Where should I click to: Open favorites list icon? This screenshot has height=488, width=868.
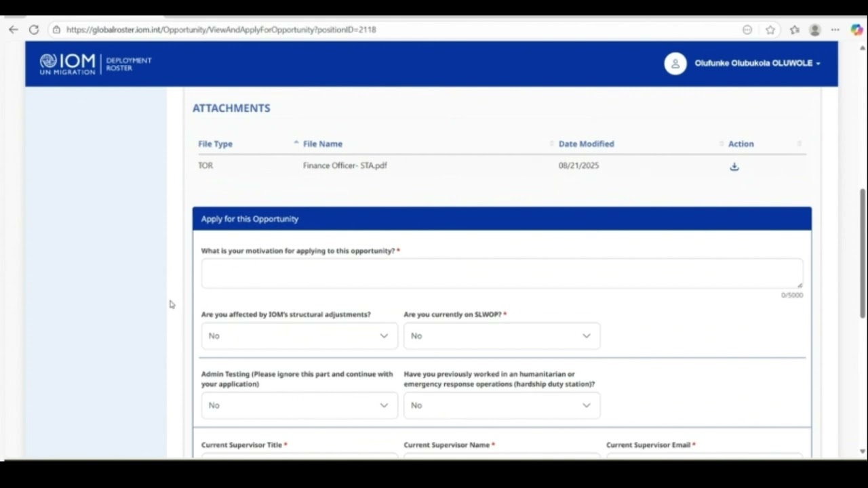pyautogui.click(x=795, y=30)
